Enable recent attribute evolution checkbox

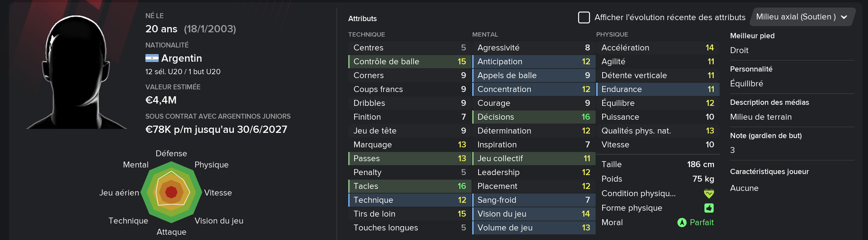coord(584,17)
